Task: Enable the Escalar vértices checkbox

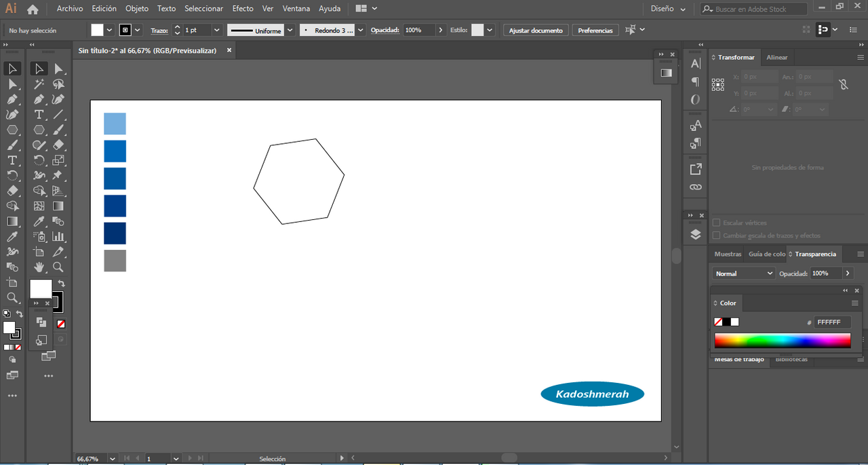Action: tap(716, 223)
